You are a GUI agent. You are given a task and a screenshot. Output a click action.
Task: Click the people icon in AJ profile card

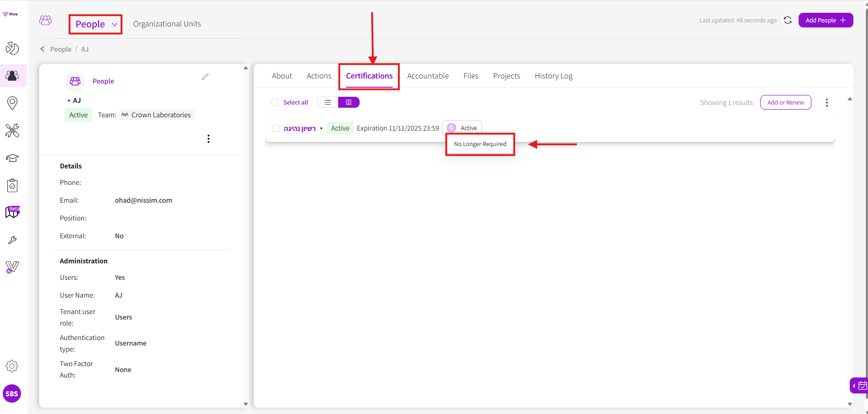pos(75,81)
